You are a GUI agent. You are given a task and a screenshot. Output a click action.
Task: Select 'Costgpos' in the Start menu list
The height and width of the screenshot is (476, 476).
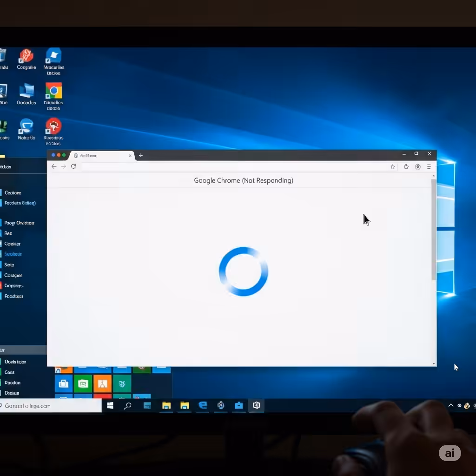[13, 275]
